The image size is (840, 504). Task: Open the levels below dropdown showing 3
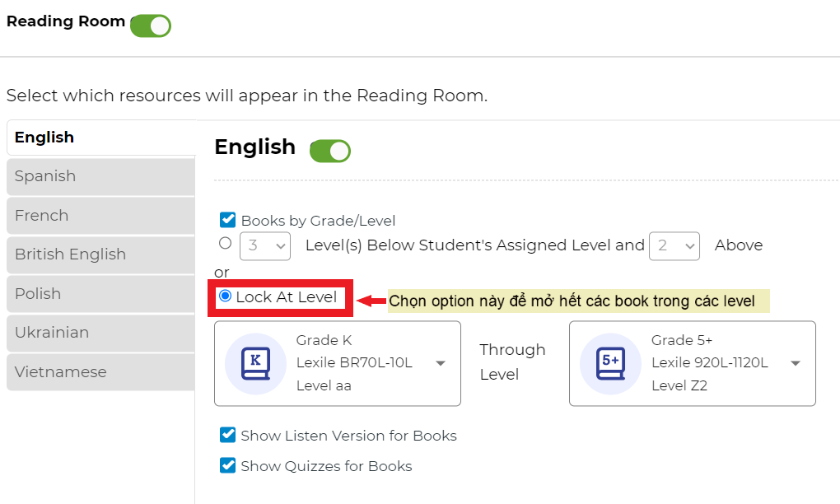click(x=264, y=245)
